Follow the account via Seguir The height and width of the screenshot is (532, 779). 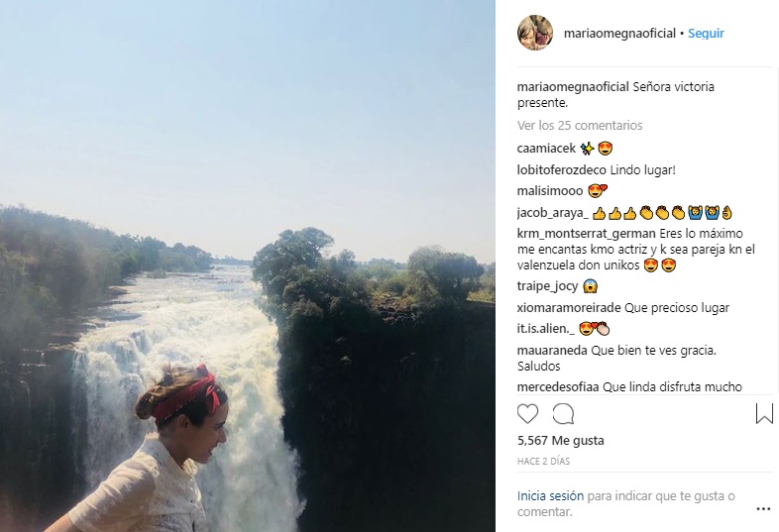[706, 33]
